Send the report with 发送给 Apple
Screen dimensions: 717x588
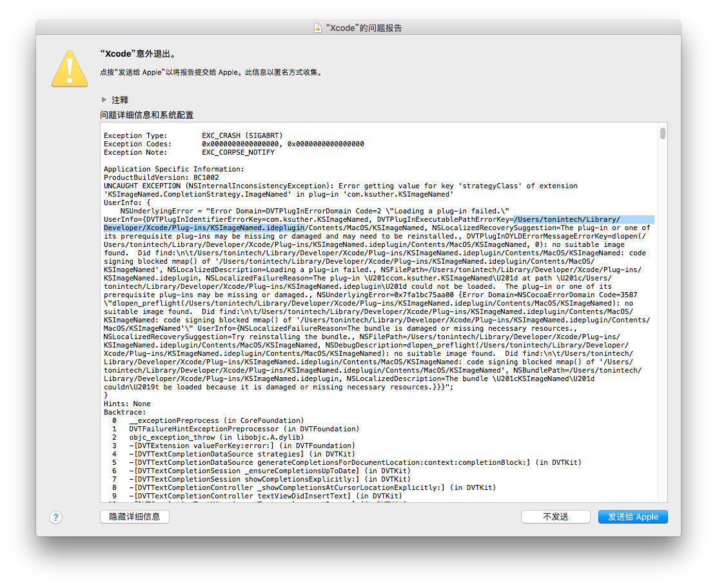(x=633, y=517)
